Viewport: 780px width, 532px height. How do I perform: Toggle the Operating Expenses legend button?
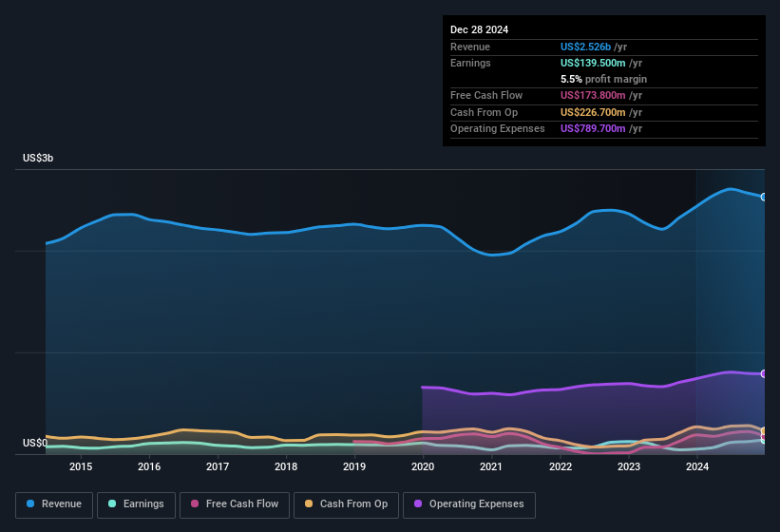coord(469,505)
